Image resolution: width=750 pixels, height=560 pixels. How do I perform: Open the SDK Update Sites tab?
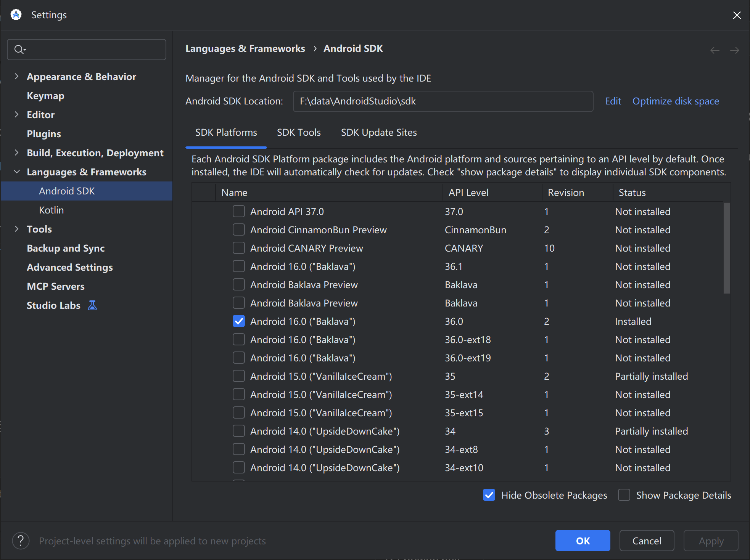(379, 132)
